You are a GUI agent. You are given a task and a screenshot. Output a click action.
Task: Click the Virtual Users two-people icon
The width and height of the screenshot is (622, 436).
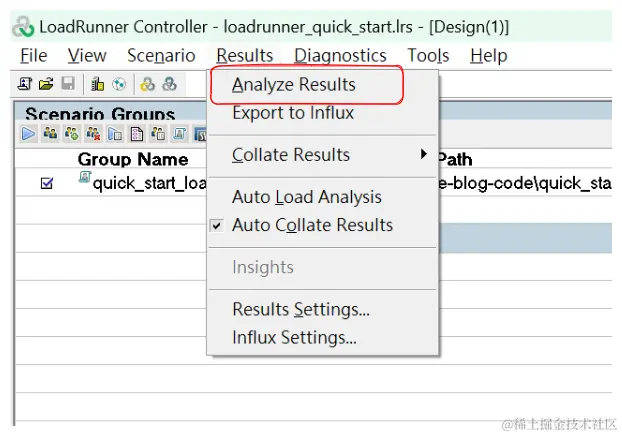coord(50,134)
